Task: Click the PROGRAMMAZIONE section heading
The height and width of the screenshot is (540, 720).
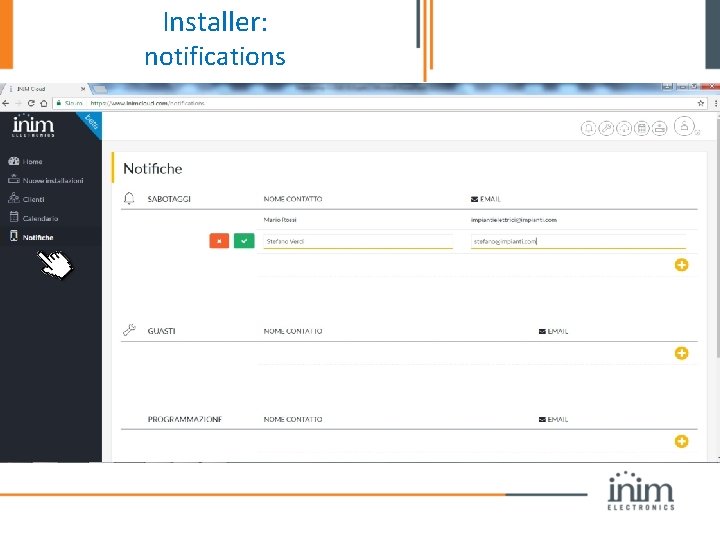Action: pyautogui.click(x=185, y=419)
